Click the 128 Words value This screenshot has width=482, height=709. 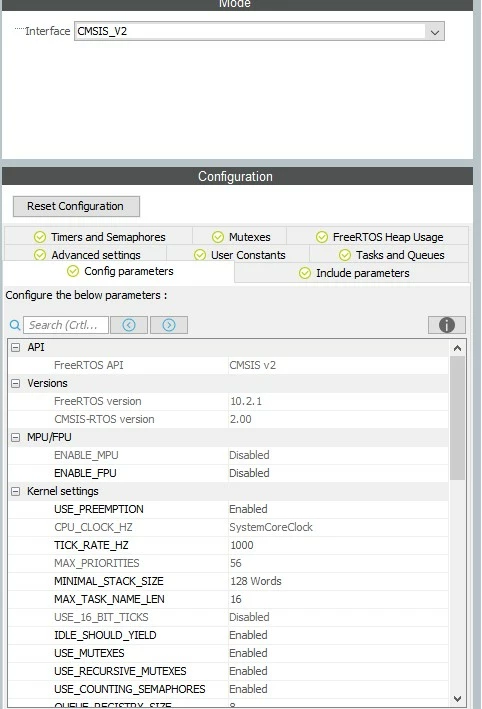point(256,581)
